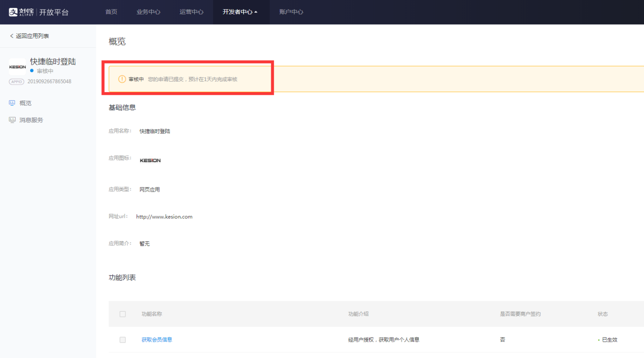644x358 pixels.
Task: Click the 消息服务 message service icon
Action: tap(12, 120)
